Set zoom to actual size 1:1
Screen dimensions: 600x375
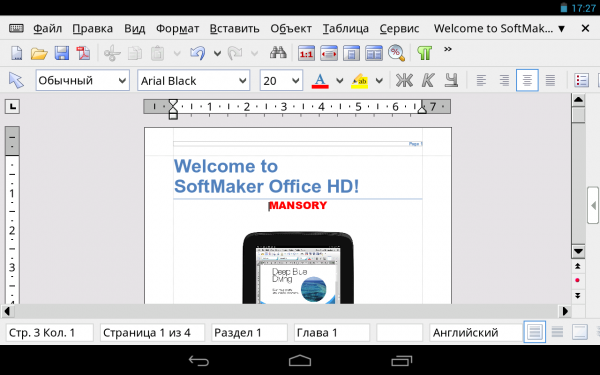click(306, 53)
